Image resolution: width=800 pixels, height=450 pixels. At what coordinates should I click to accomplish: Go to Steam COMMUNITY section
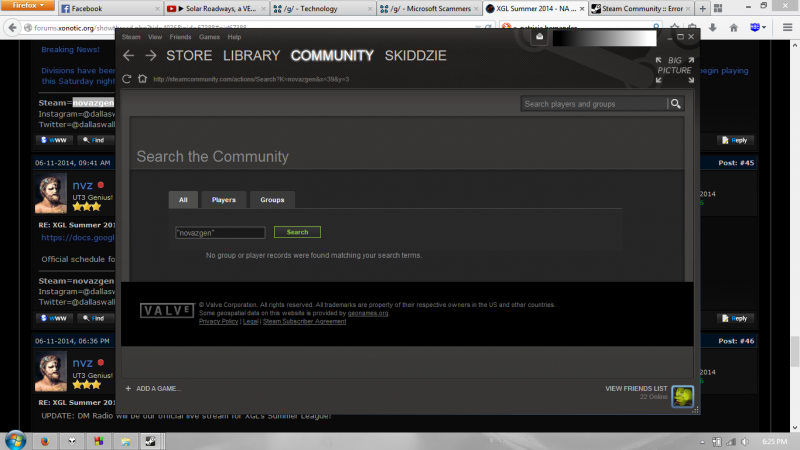pyautogui.click(x=332, y=55)
